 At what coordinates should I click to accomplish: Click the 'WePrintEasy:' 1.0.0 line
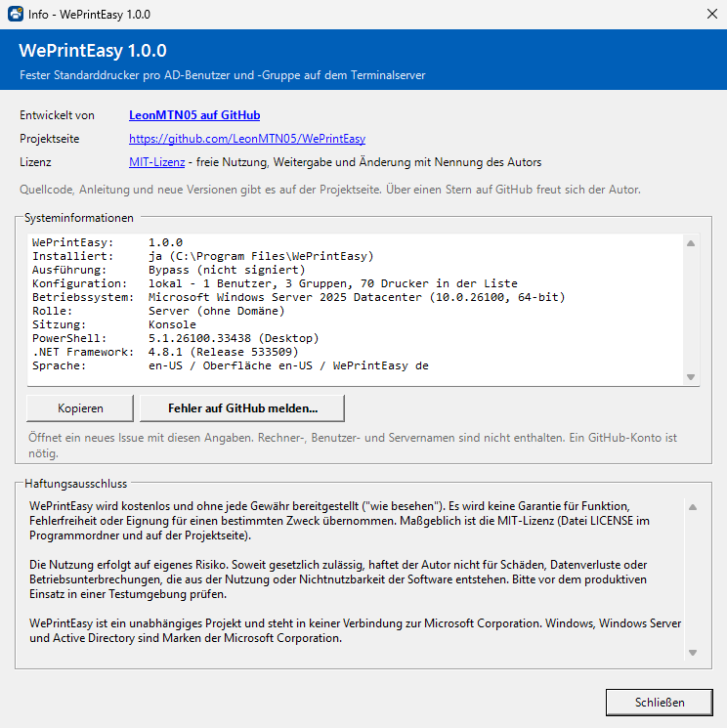(x=107, y=242)
